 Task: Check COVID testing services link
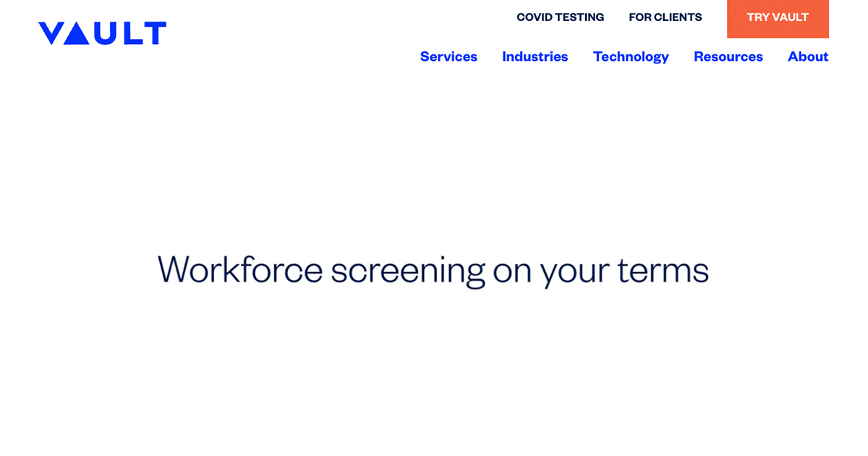tap(560, 17)
